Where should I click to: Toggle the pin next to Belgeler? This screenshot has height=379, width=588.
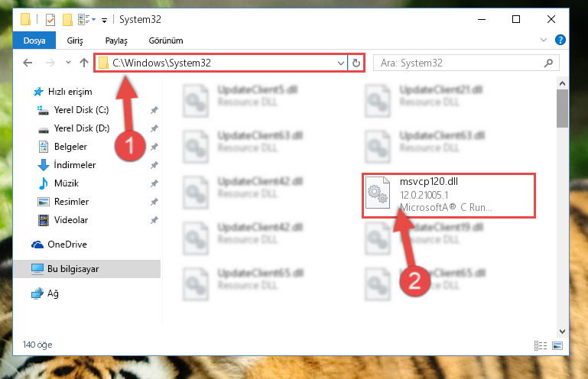pyautogui.click(x=154, y=147)
